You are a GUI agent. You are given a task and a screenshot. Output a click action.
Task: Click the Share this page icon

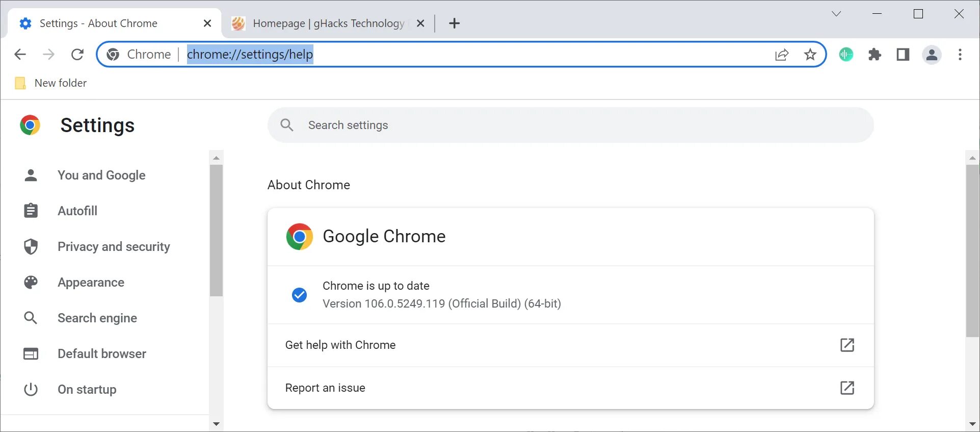782,55
